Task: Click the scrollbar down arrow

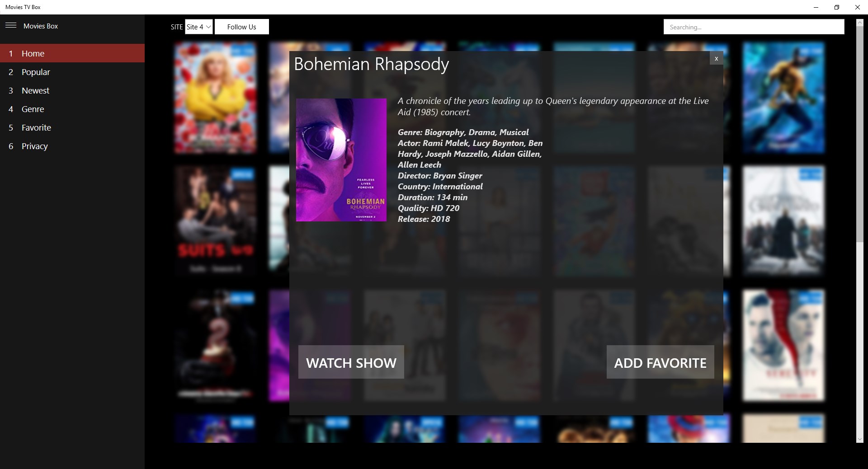Action: click(x=860, y=439)
